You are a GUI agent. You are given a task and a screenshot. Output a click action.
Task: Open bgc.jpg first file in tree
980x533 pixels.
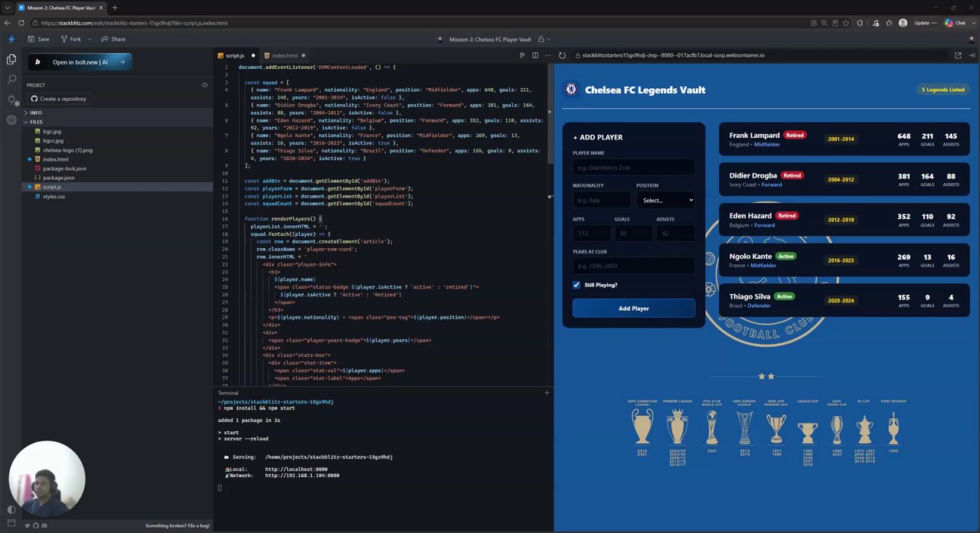tap(52, 131)
